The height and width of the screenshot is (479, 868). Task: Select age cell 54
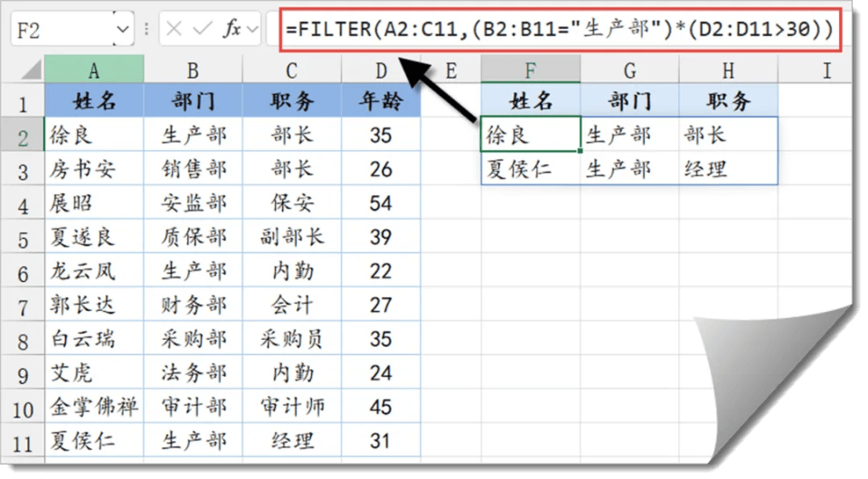(381, 202)
